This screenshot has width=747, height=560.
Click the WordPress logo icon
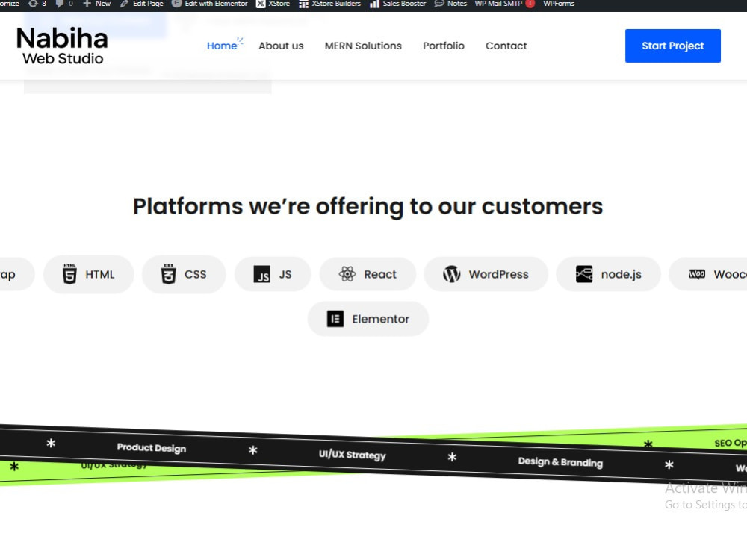pyautogui.click(x=452, y=274)
